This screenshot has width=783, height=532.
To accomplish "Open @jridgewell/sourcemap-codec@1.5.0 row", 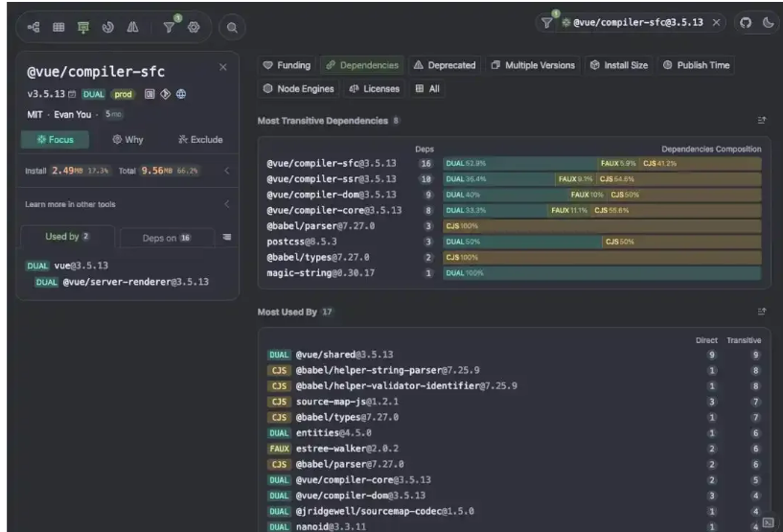I will click(385, 512).
